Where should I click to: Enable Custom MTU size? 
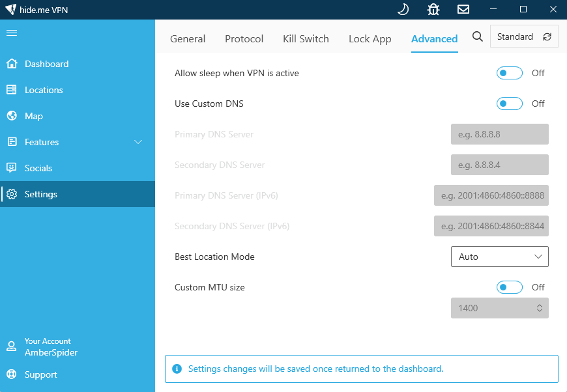click(509, 287)
